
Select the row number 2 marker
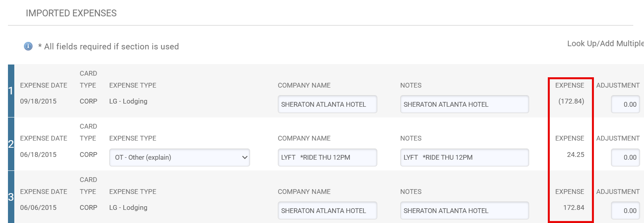pos(11,144)
